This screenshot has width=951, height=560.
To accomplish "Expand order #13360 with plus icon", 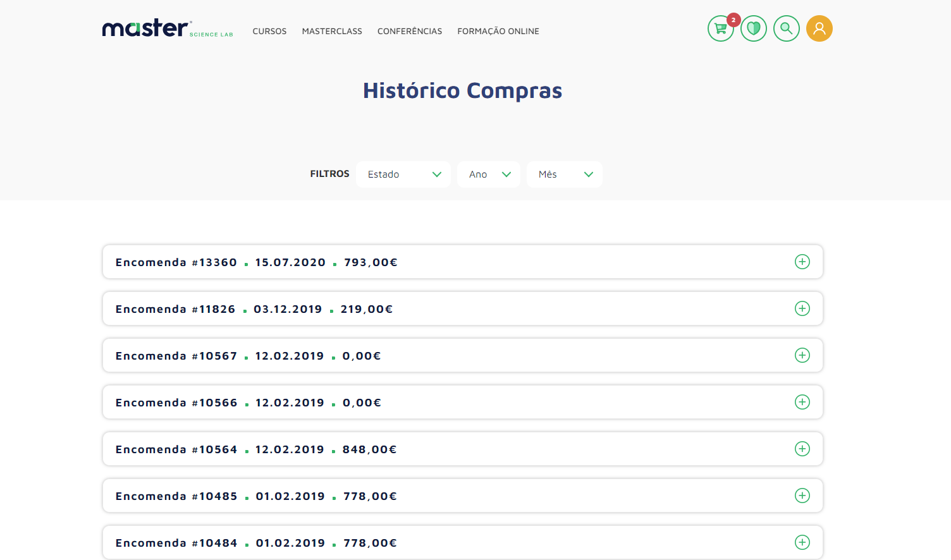I will [x=802, y=262].
